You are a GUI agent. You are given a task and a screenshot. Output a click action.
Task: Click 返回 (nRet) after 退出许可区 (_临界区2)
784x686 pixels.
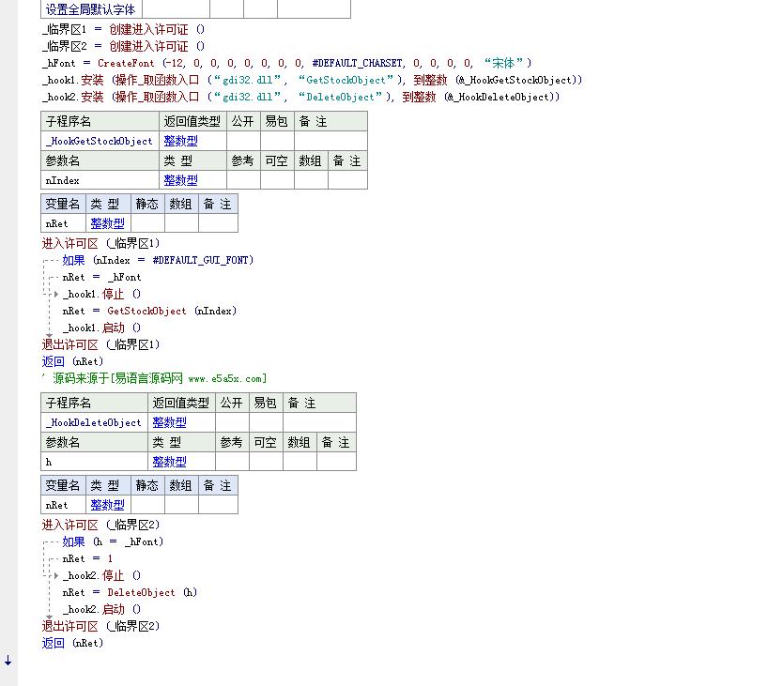[x=73, y=643]
